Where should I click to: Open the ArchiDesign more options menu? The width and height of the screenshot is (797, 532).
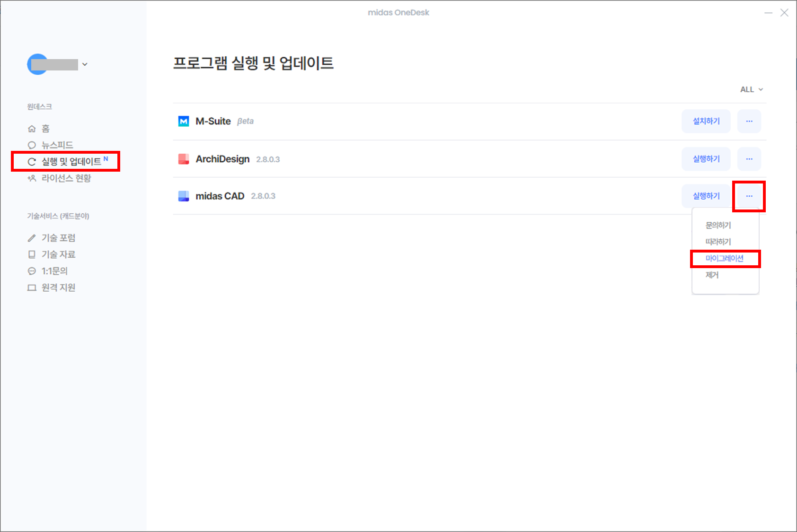coord(749,159)
